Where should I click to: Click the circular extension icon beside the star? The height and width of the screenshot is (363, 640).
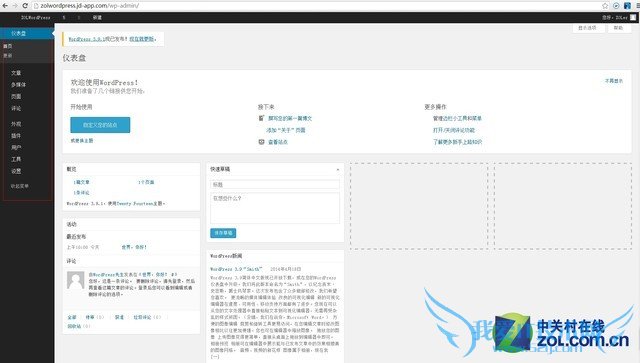point(616,6)
